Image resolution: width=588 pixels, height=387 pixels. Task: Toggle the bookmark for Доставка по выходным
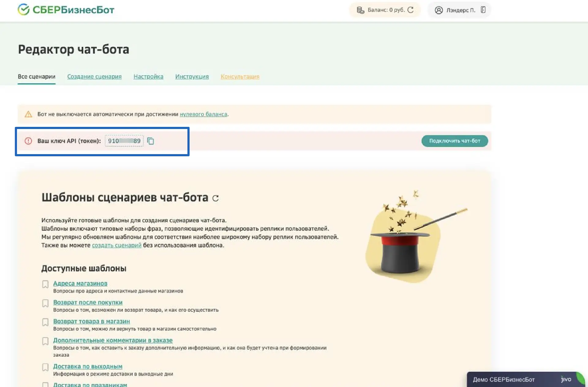tap(45, 367)
